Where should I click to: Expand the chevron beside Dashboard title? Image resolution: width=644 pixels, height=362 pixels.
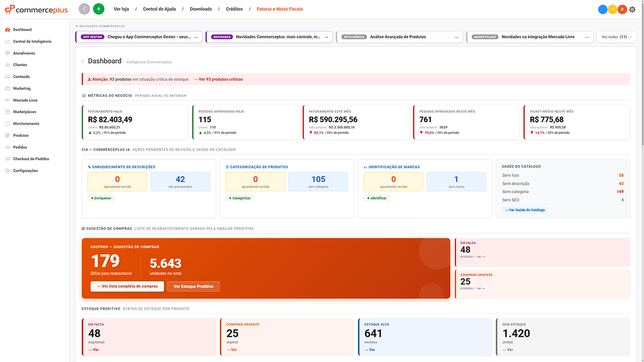[83, 62]
